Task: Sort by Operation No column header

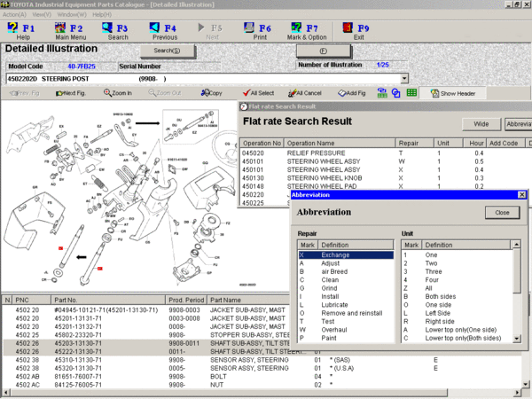Action: point(262,143)
